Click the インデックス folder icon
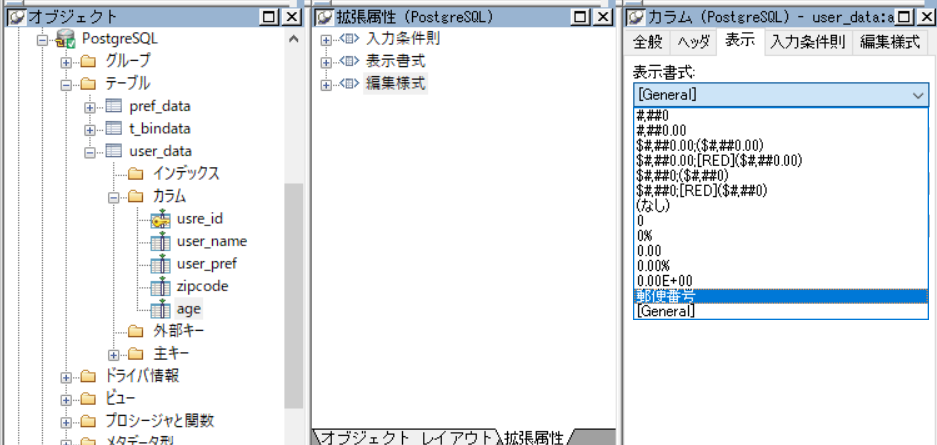This screenshot has width=937, height=445. pos(136,174)
